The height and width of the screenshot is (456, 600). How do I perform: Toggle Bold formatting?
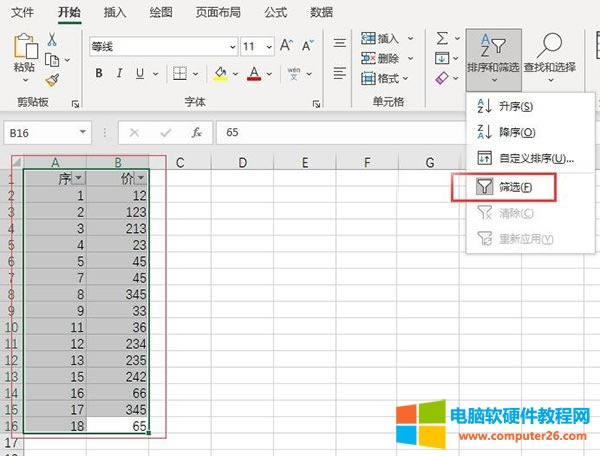pyautogui.click(x=99, y=73)
